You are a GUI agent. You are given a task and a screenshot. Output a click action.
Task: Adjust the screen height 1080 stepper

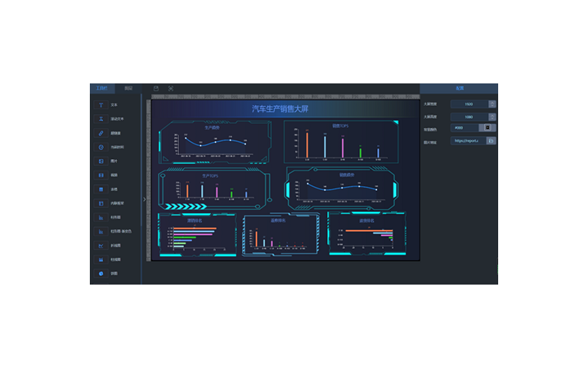coord(492,116)
